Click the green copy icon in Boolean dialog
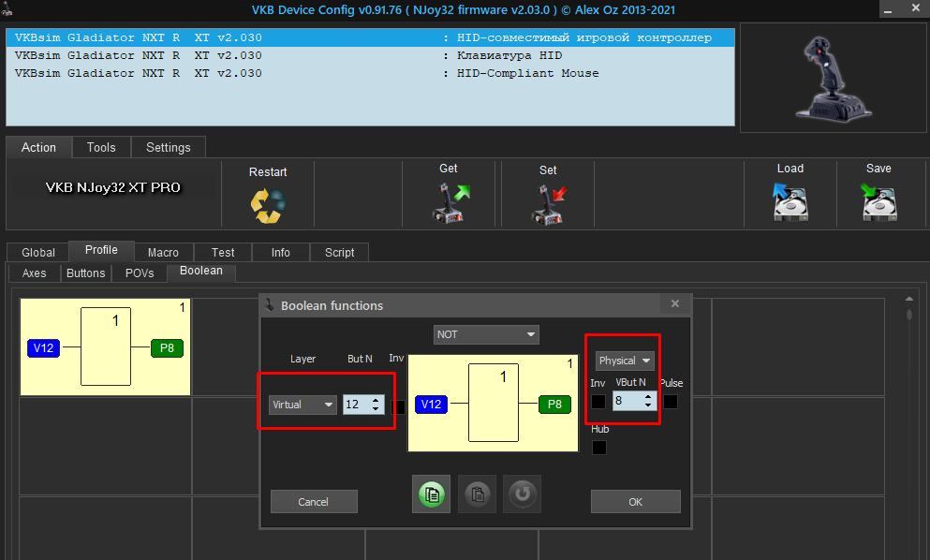 click(431, 494)
